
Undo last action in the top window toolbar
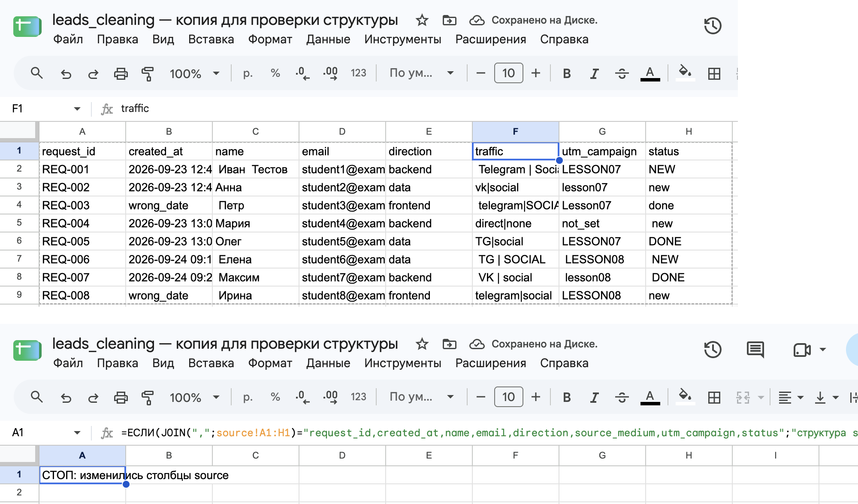66,74
